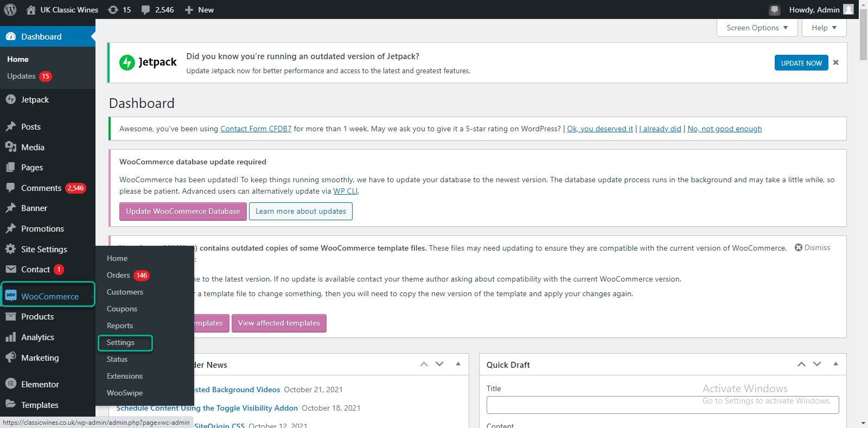Click the Analytics bar chart icon

coord(11,337)
